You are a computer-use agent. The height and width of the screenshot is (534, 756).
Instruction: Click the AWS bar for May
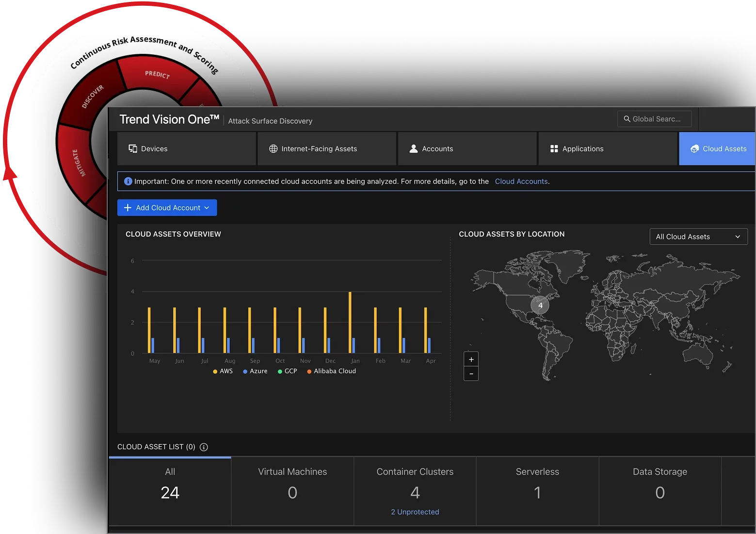point(149,330)
